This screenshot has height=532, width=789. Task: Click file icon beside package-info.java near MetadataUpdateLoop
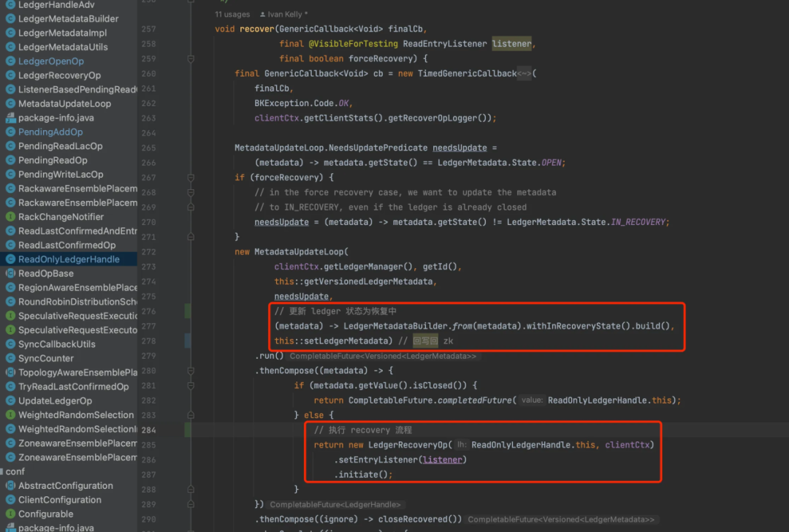(x=10, y=117)
